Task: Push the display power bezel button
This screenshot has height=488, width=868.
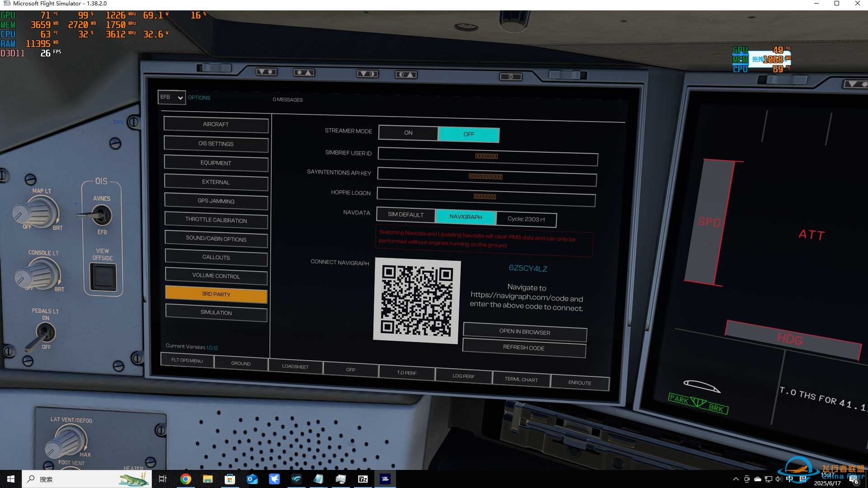Action: [x=511, y=76]
